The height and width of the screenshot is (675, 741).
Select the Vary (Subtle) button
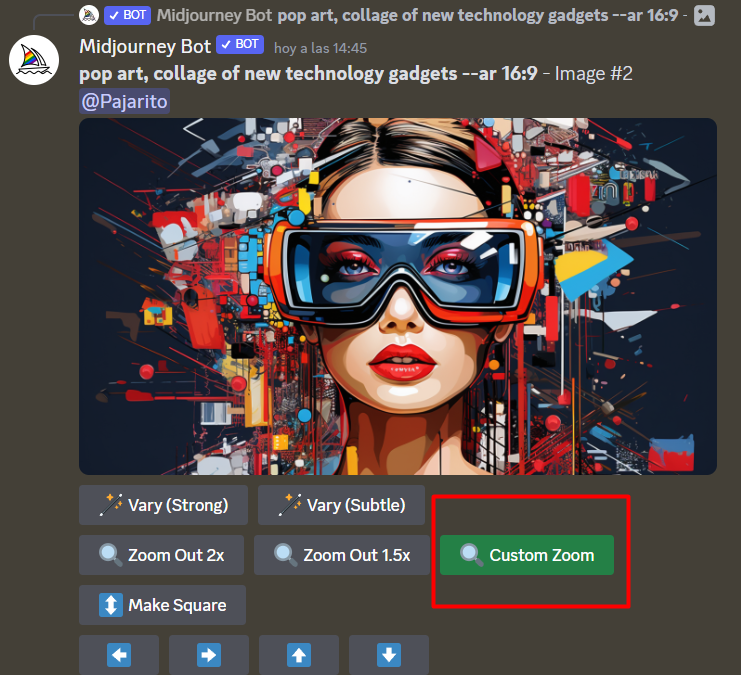tap(341, 505)
